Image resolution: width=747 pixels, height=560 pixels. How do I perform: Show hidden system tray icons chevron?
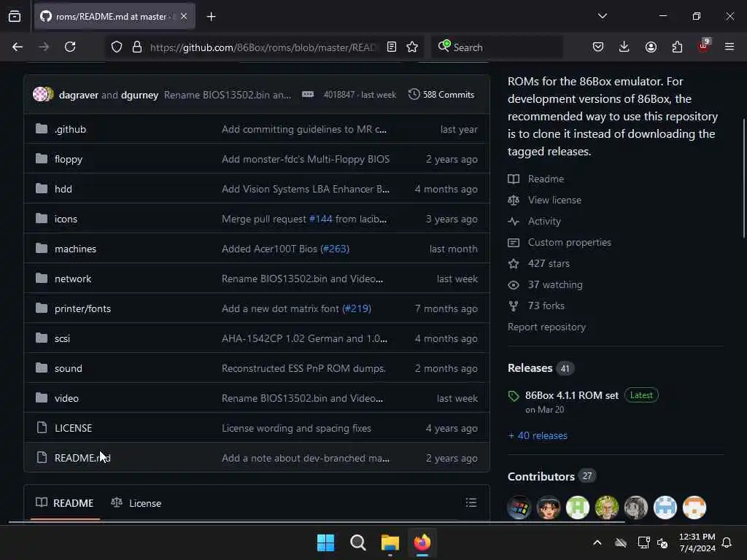[x=597, y=542]
